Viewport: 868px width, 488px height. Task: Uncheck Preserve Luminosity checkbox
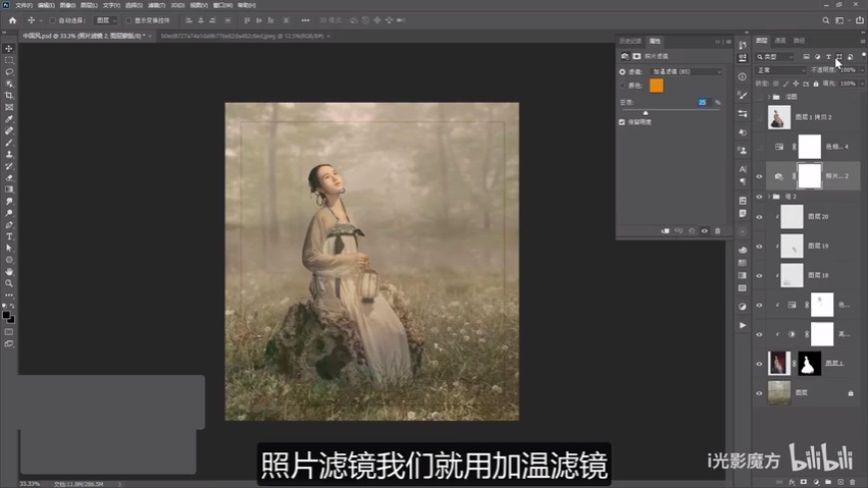point(622,122)
